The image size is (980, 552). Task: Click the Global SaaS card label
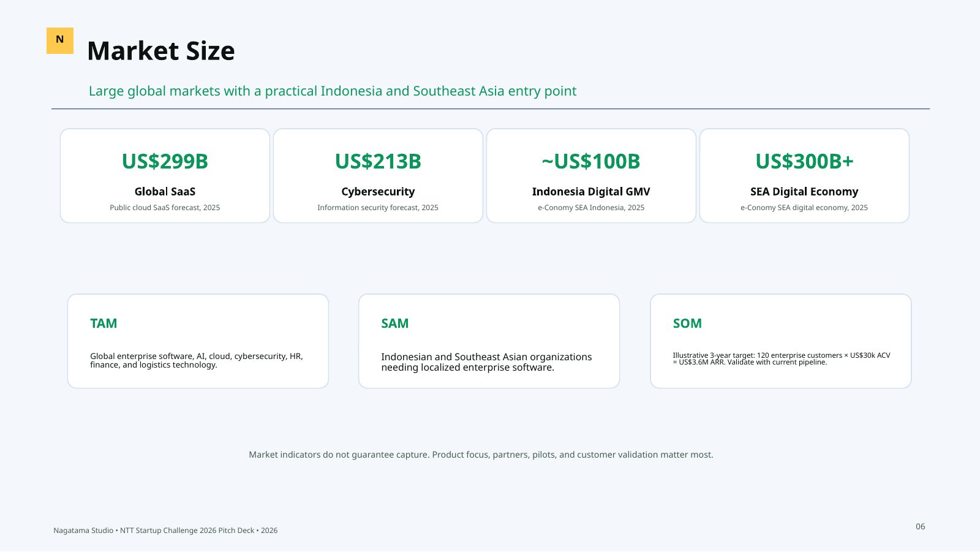[x=165, y=192]
